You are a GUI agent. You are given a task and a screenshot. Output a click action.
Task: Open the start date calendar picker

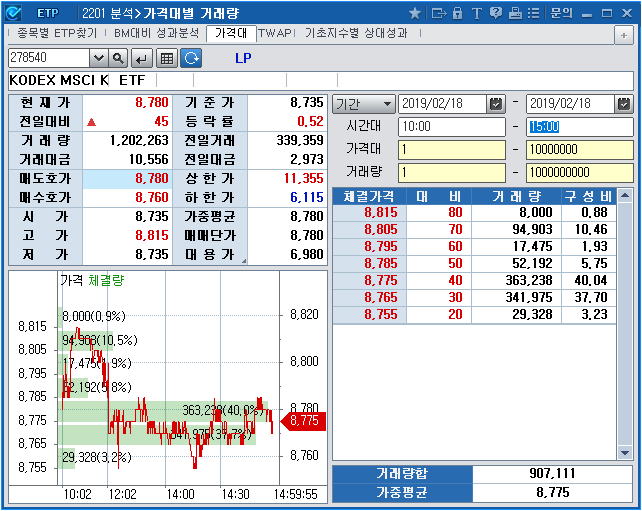pos(496,104)
